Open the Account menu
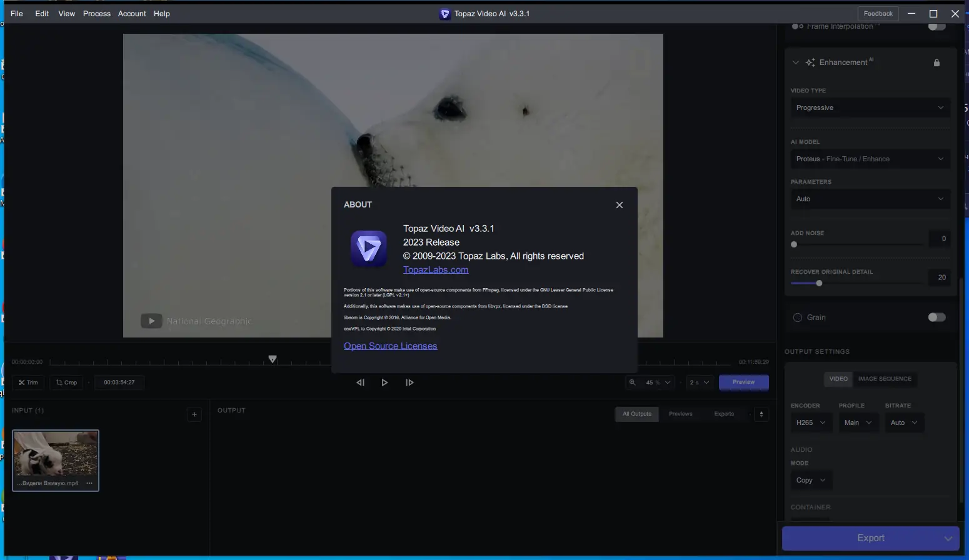969x560 pixels. click(x=132, y=14)
